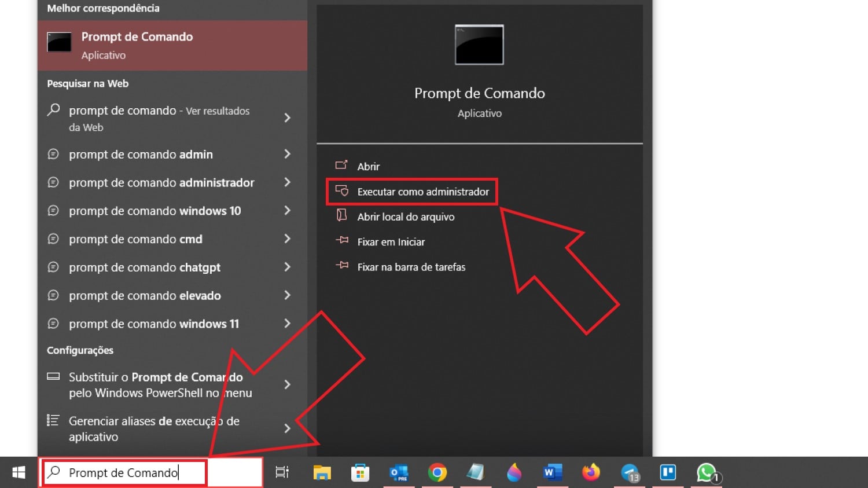Open the notepad app icon in taskbar
The width and height of the screenshot is (868, 488).
tap(475, 472)
